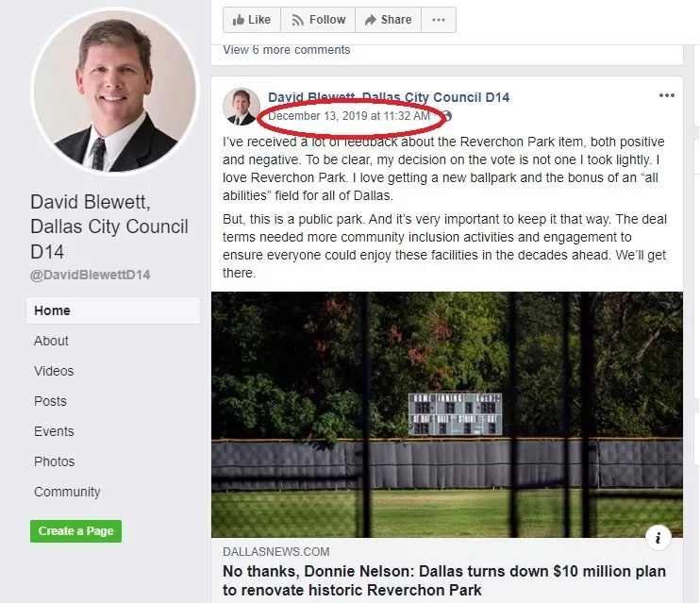
Task: Share the page using the Share button
Action: pyautogui.click(x=388, y=20)
